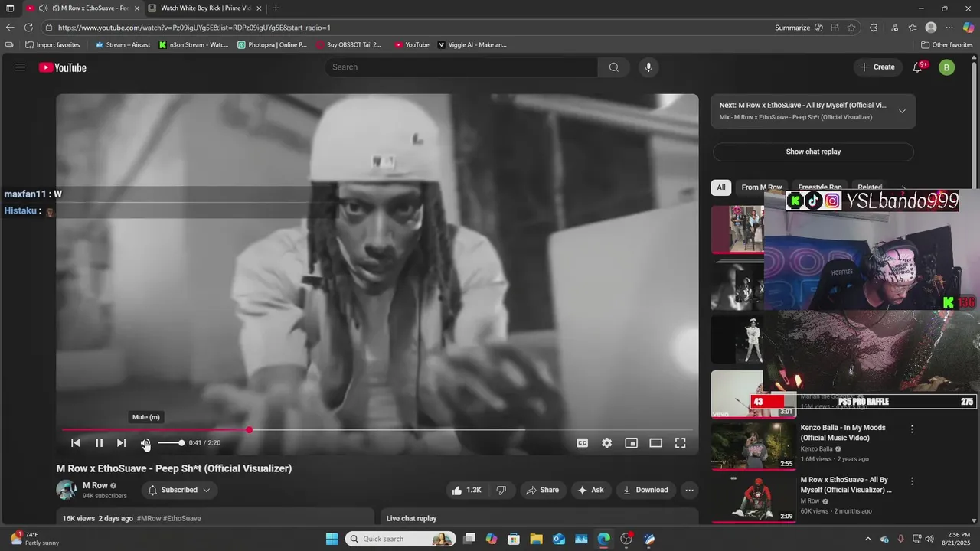Image resolution: width=980 pixels, height=551 pixels.
Task: Click Show chat replay
Action: [x=813, y=152]
